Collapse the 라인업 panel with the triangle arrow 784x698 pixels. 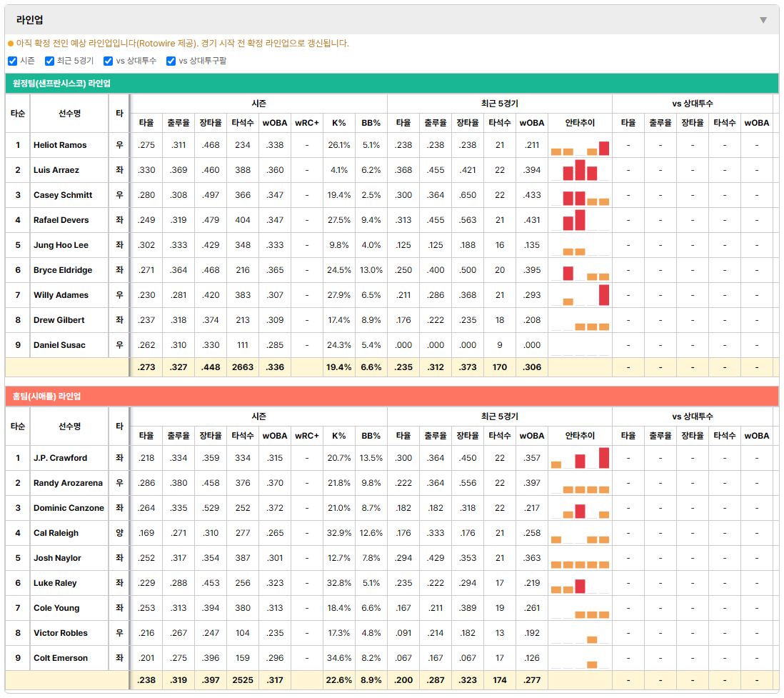(763, 20)
